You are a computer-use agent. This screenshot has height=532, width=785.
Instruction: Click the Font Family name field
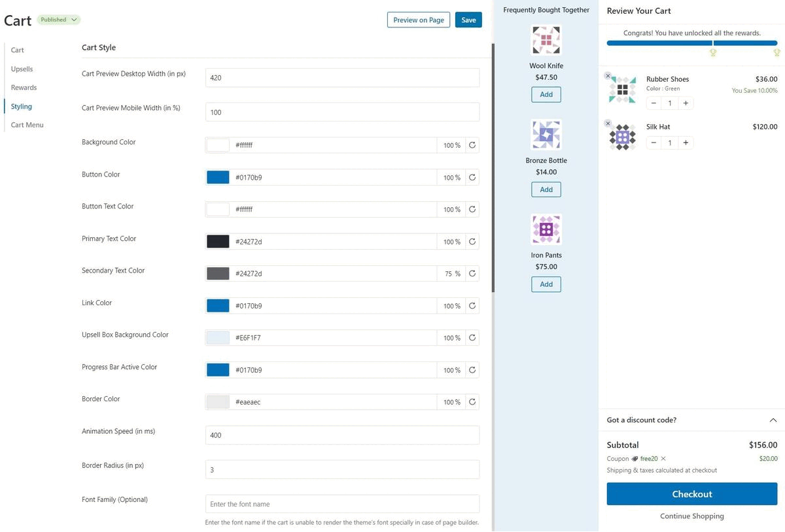[x=342, y=504]
